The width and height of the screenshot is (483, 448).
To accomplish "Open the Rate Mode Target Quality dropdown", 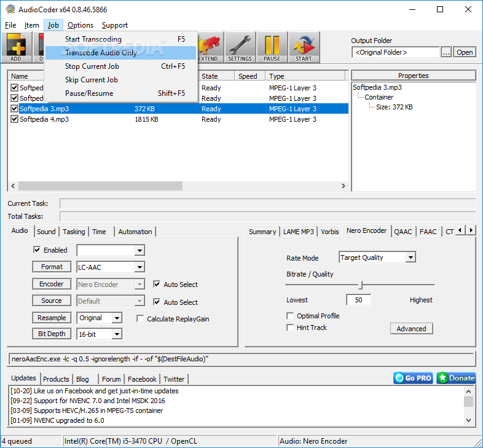I will tap(410, 257).
